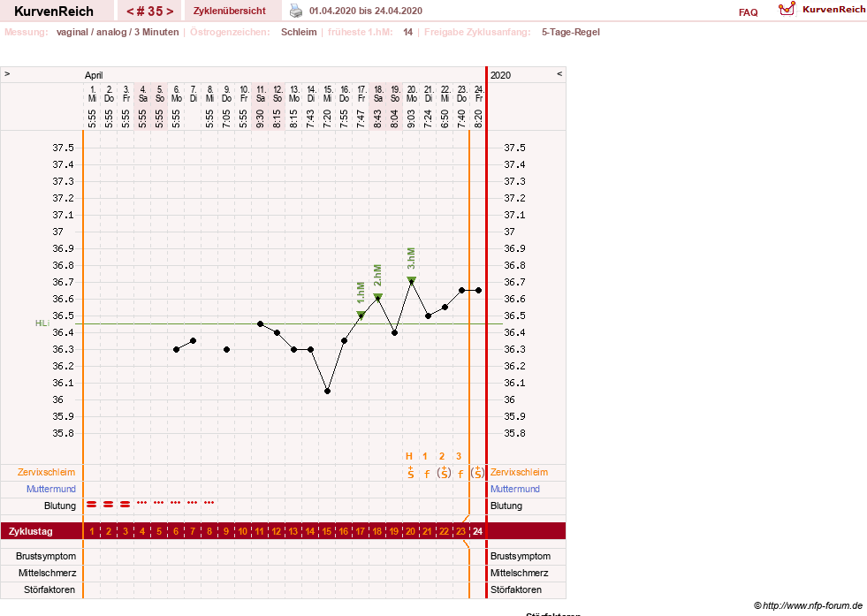Screen dimensions: 867x616
Task: Click the '5-Tage-Regel' setting value
Action: (571, 32)
